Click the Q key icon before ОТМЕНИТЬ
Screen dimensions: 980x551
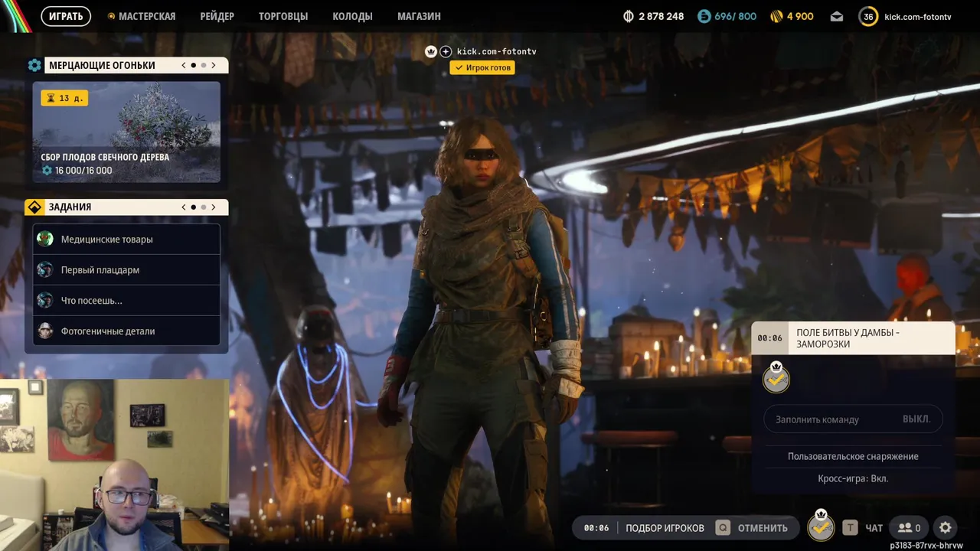click(723, 528)
